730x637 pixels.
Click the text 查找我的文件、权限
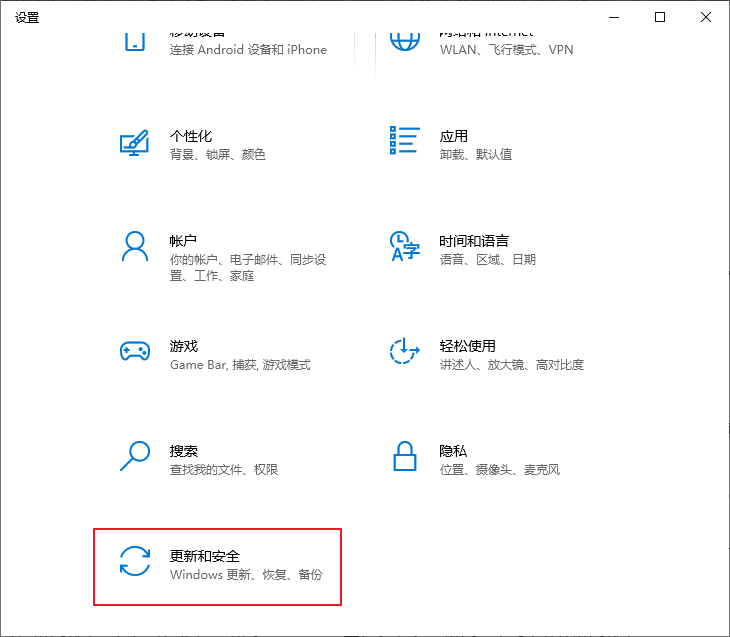click(x=224, y=469)
